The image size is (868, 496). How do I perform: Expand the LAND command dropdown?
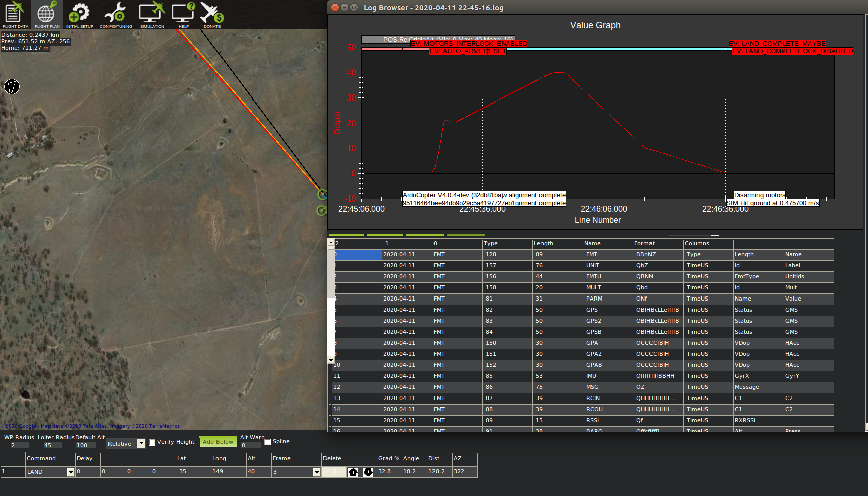coord(70,472)
